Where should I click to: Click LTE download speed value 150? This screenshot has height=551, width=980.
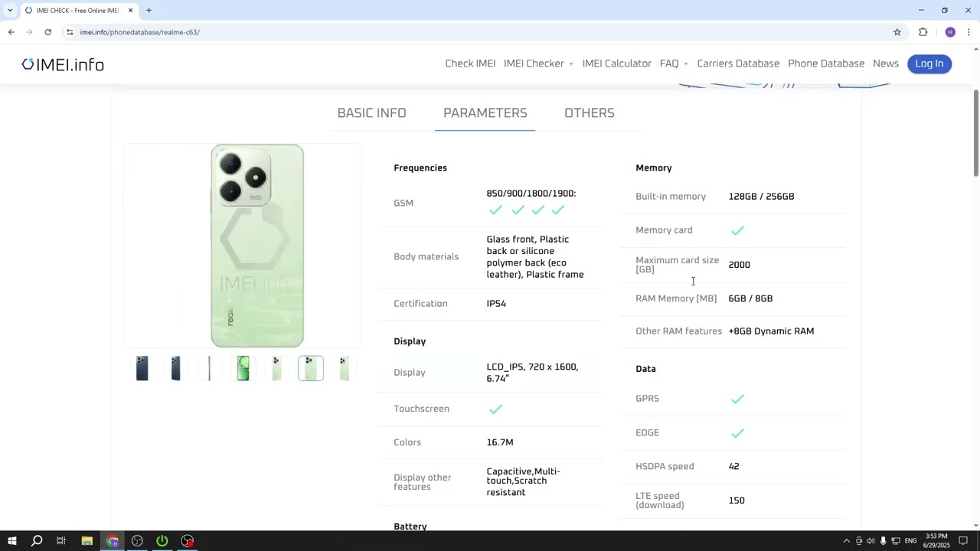pyautogui.click(x=737, y=500)
